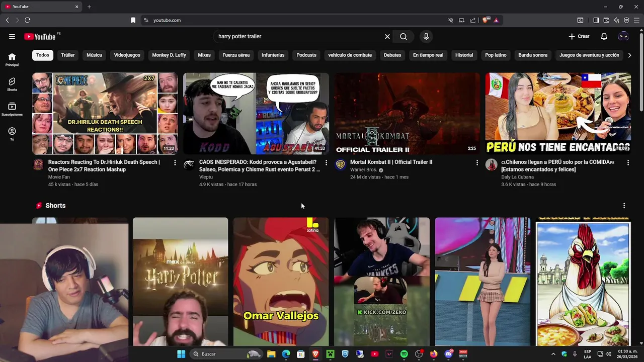
Task: Open the Brave VPN shield icon
Action: [x=626, y=20]
